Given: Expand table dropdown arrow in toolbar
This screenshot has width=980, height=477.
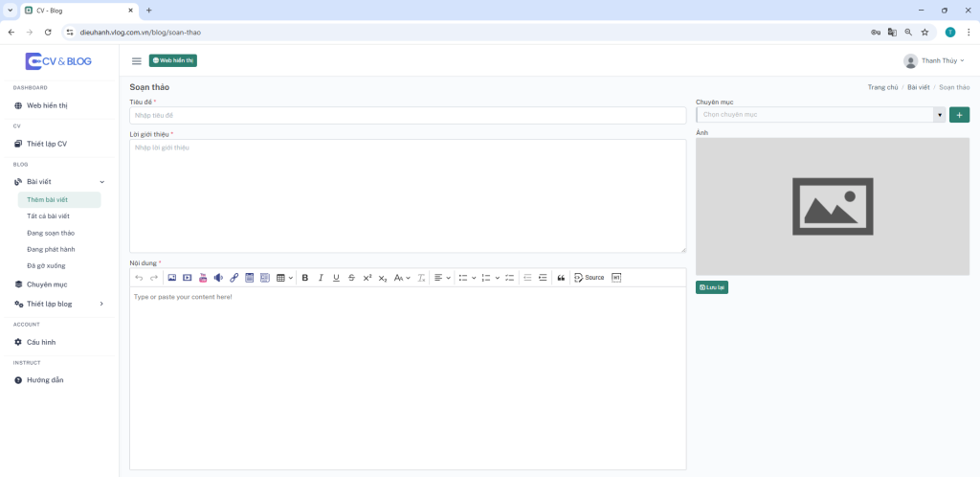Looking at the screenshot, I should tap(291, 278).
